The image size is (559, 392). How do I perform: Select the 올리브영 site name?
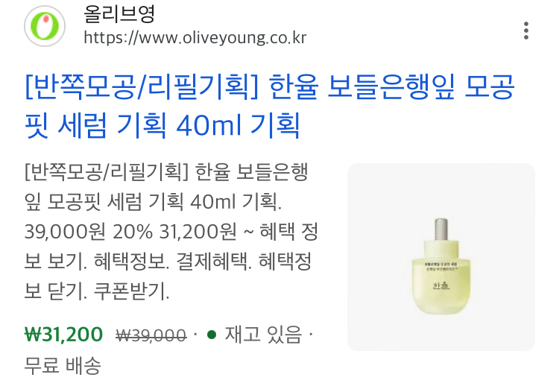pos(119,14)
